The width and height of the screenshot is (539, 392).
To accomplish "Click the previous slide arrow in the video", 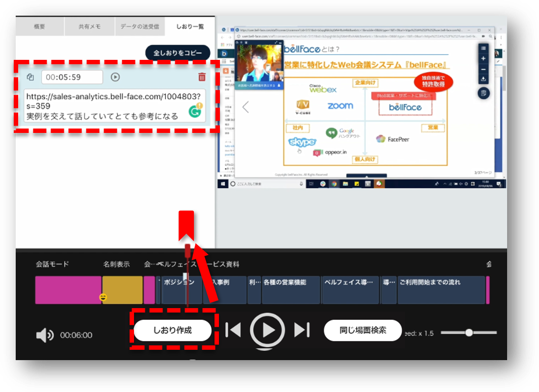I will pos(245,107).
